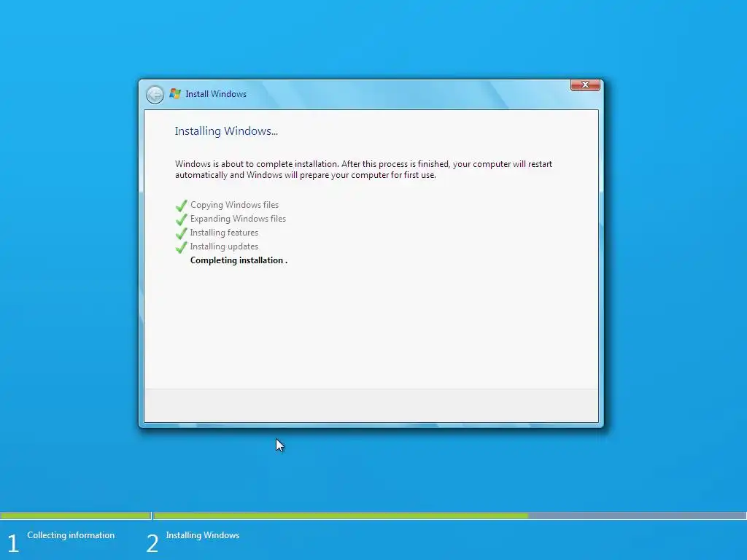Image resolution: width=747 pixels, height=560 pixels.
Task: Click the Installing Windows progress bar
Action: 449,516
